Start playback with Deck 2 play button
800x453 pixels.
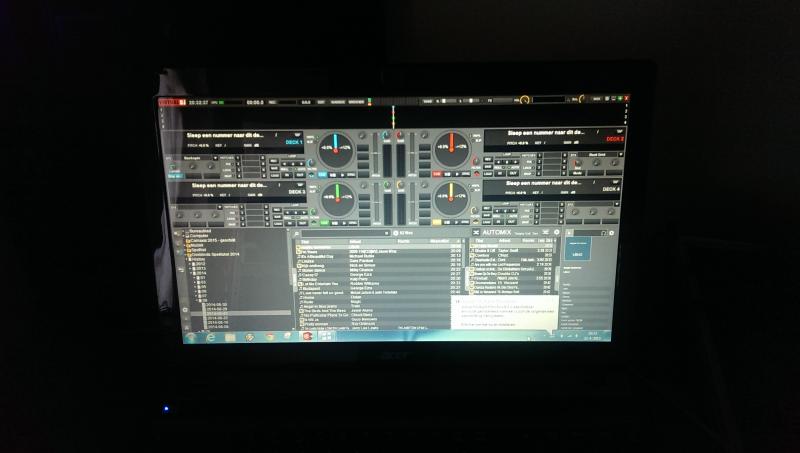457,174
